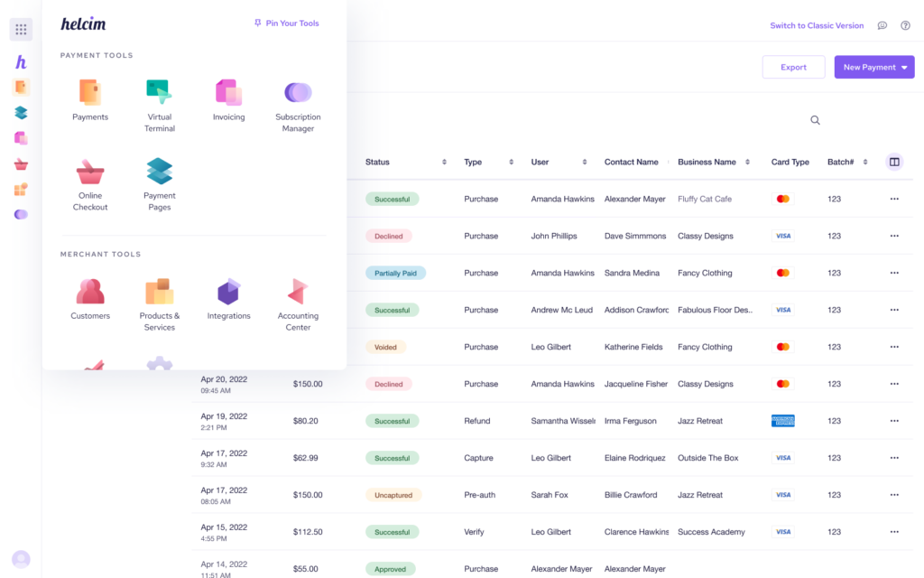Screen dimensions: 924x578
Task: Open Invoicing sidebar icon
Action: 21,138
